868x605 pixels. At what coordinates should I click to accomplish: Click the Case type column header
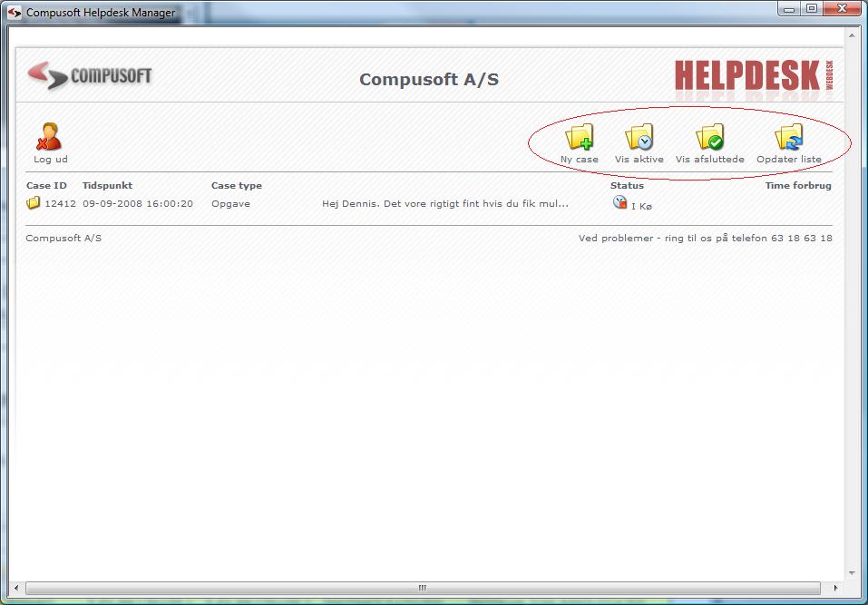[237, 186]
